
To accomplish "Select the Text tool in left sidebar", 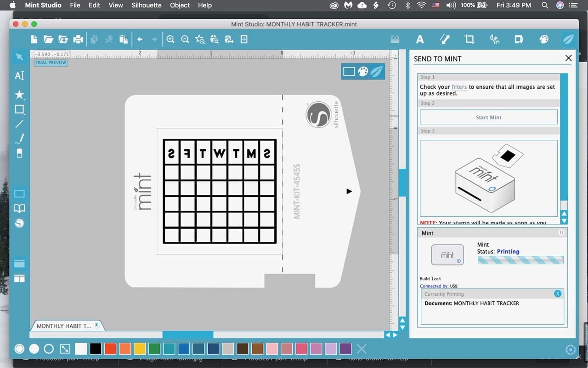I will [19, 76].
